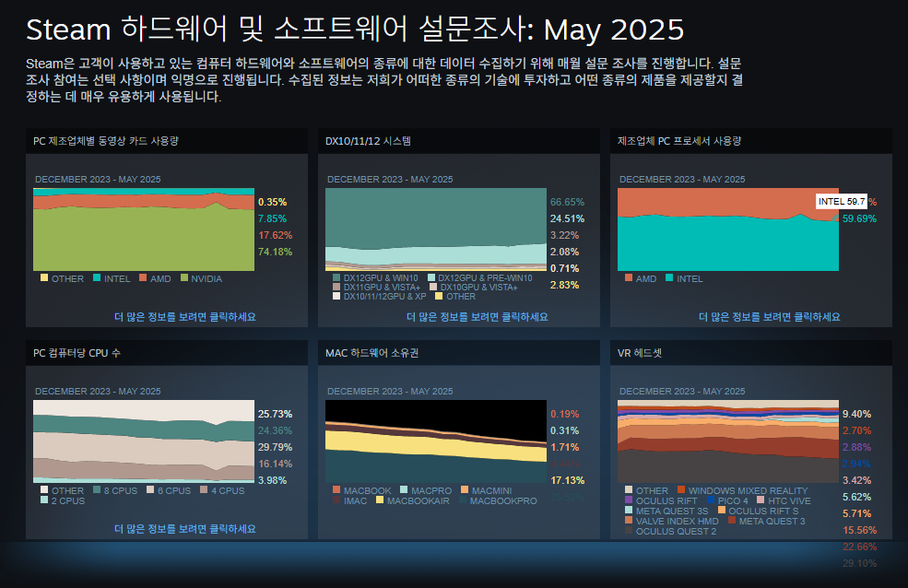
Task: Click the DX10/11/12 systems area chart
Action: click(436, 229)
